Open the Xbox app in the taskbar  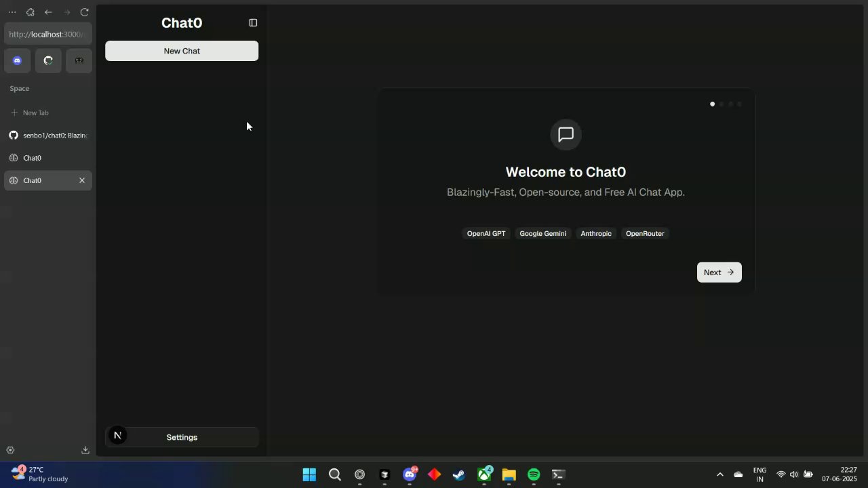(484, 474)
